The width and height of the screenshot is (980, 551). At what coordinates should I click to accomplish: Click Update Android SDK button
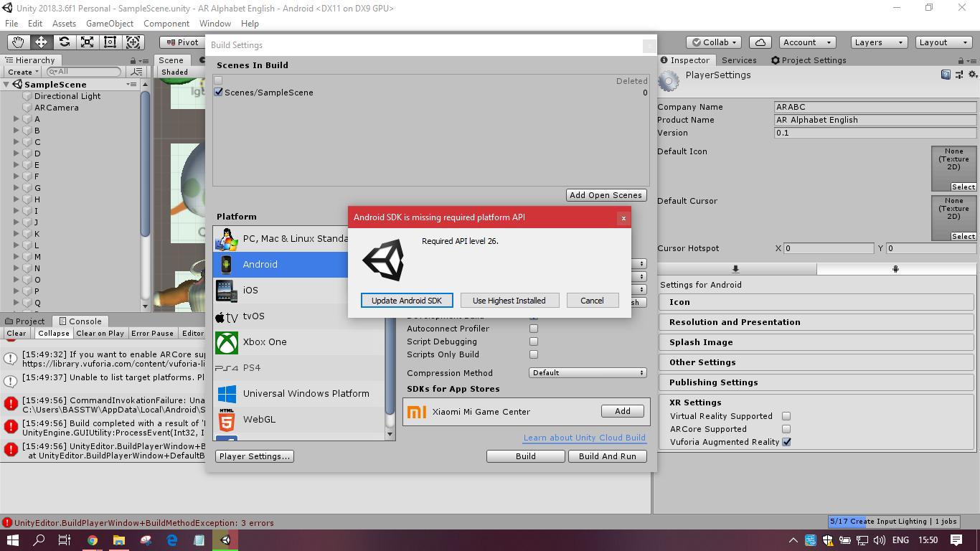tap(407, 301)
